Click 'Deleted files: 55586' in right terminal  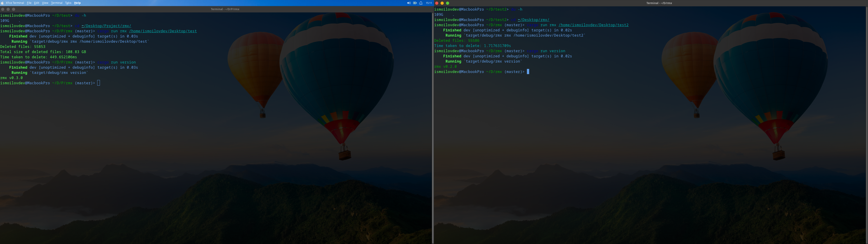click(457, 40)
